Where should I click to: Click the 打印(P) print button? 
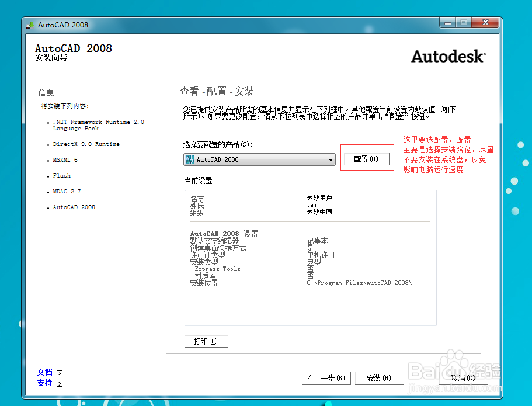pyautogui.click(x=206, y=341)
